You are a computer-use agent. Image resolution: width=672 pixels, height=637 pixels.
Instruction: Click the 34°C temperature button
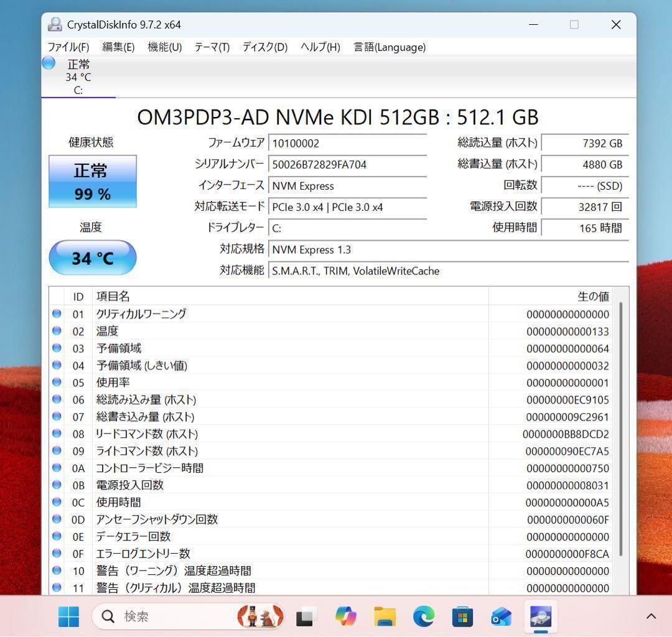click(92, 258)
